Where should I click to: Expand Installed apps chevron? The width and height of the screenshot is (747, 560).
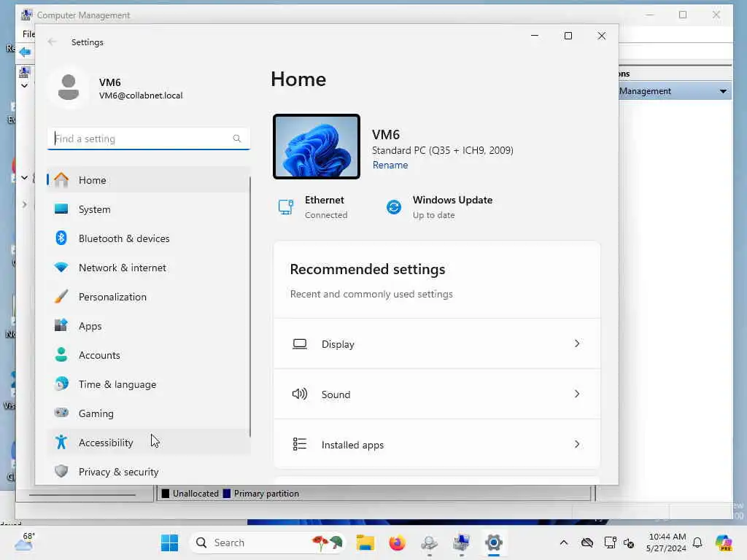(x=577, y=444)
